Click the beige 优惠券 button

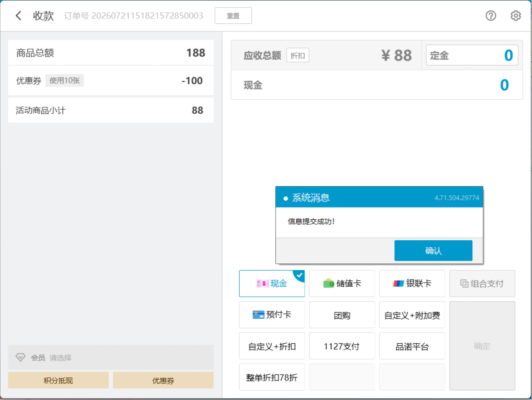pos(163,380)
